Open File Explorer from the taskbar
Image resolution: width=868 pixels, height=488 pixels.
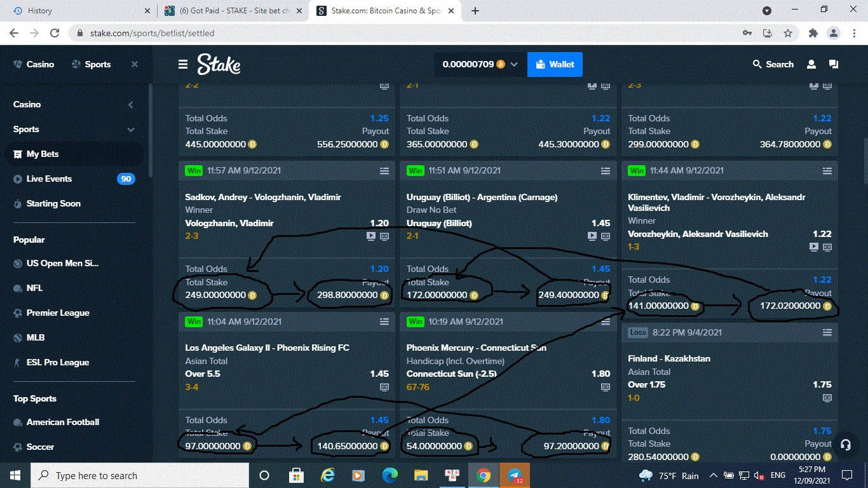[421, 475]
